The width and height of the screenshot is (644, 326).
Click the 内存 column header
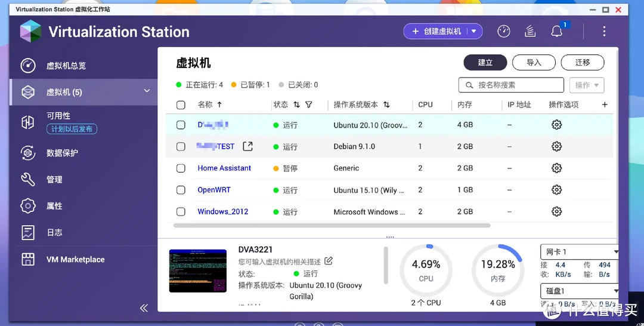pyautogui.click(x=465, y=105)
